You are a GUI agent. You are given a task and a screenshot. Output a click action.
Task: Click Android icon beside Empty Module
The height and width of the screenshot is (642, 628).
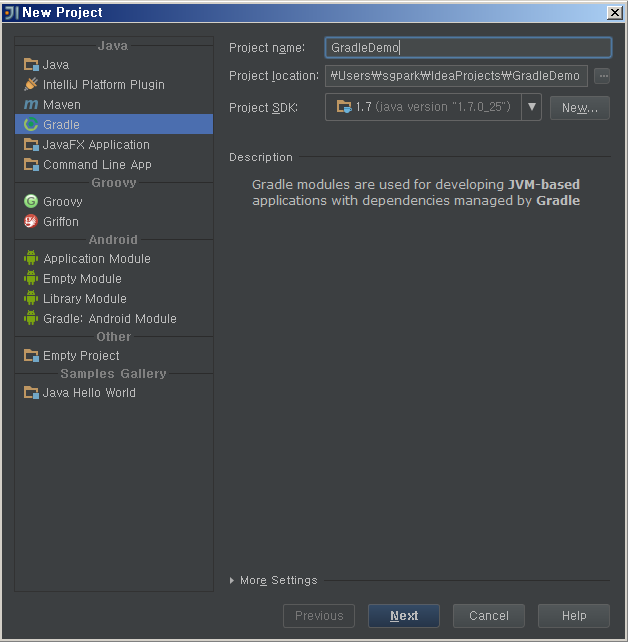click(31, 278)
